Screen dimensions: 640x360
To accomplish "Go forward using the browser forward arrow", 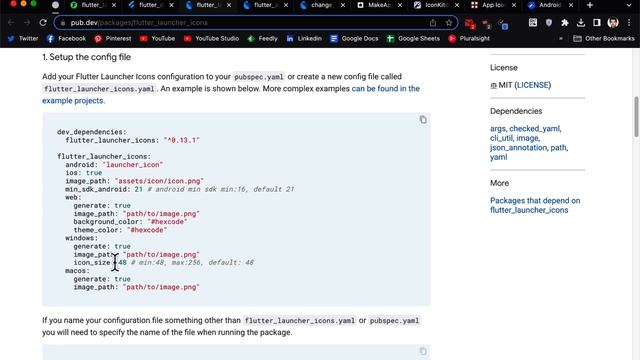I will click(27, 22).
